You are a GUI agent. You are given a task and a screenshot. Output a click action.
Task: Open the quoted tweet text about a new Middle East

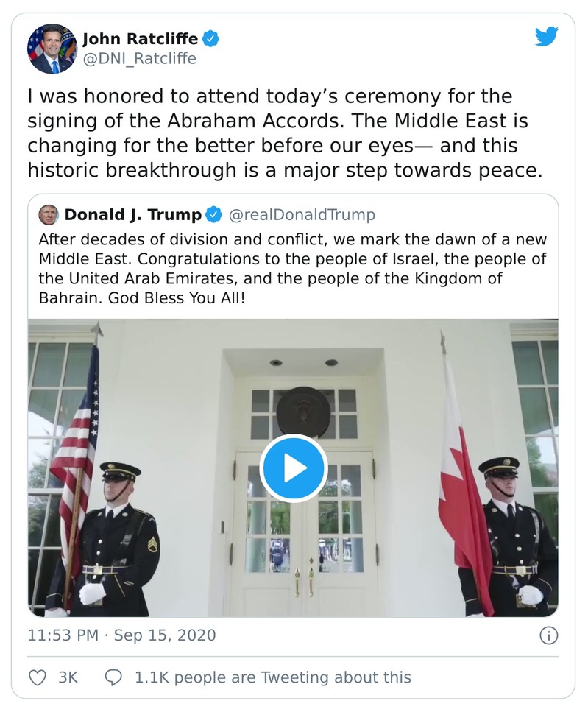click(x=293, y=270)
